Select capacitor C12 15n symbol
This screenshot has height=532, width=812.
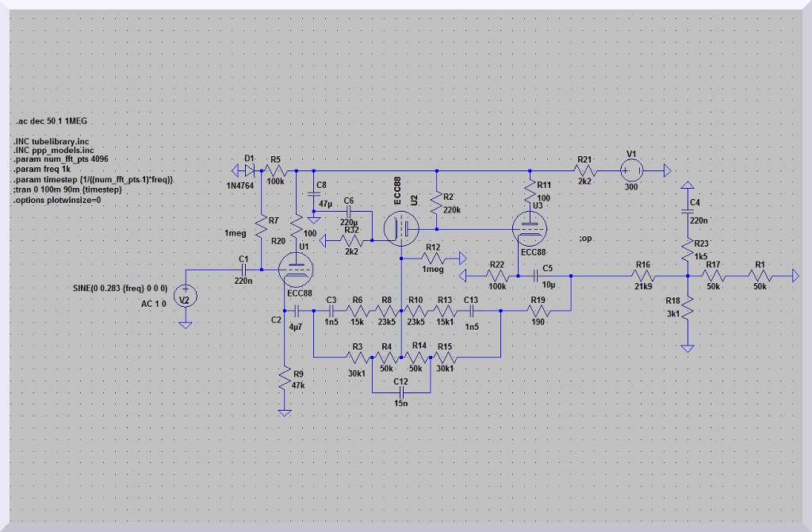tap(401, 392)
